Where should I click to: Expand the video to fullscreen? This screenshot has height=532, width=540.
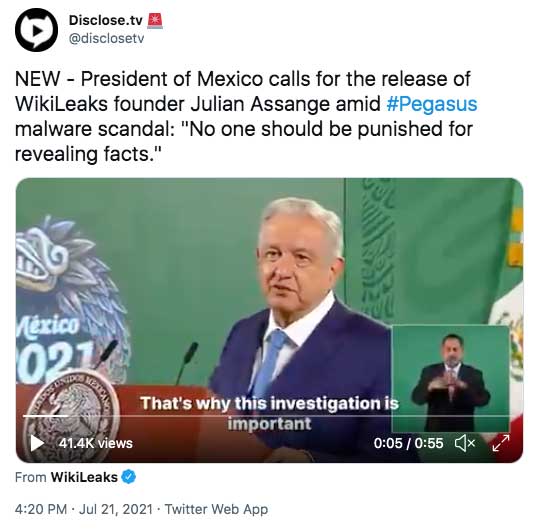pyautogui.click(x=501, y=443)
